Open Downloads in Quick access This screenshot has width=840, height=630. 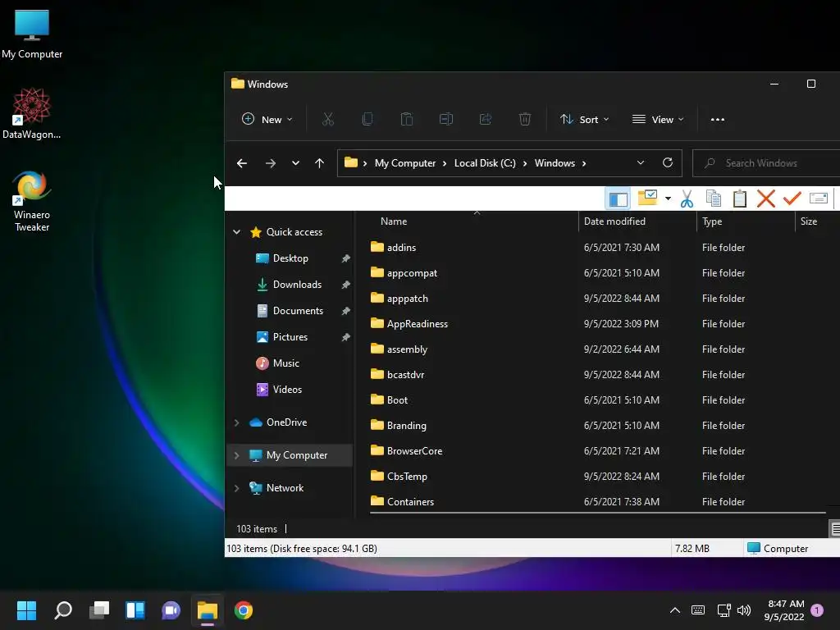[297, 285]
